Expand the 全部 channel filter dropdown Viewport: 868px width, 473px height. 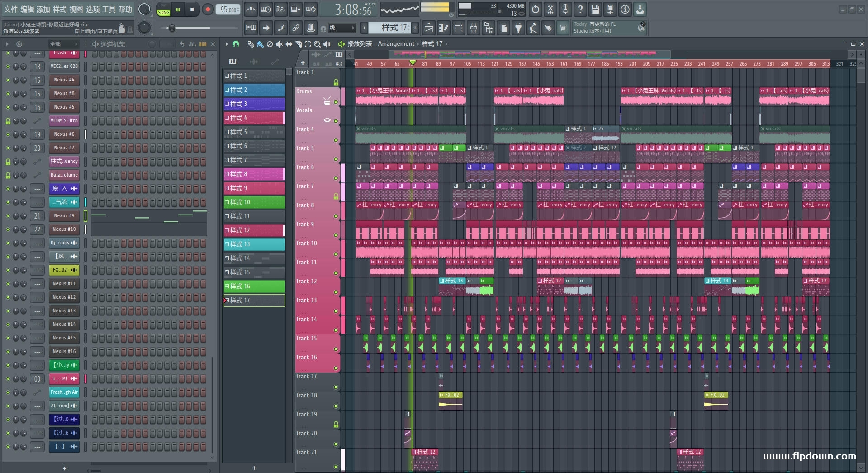coord(63,44)
